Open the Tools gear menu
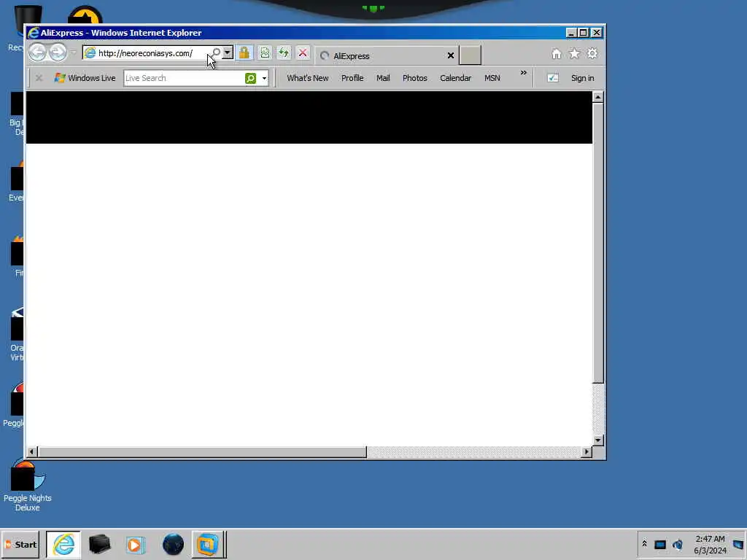The height and width of the screenshot is (560, 747). click(592, 53)
